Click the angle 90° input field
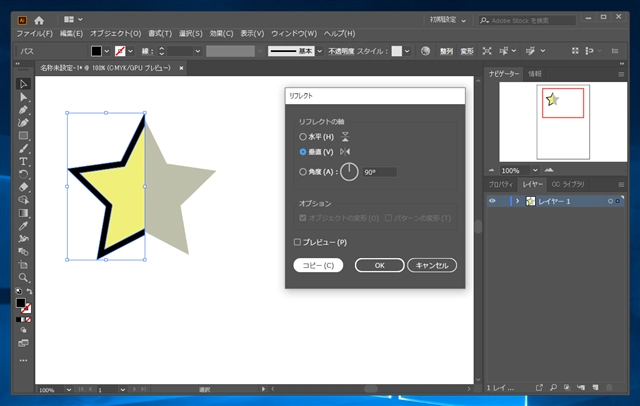The image size is (640, 406). tap(380, 172)
